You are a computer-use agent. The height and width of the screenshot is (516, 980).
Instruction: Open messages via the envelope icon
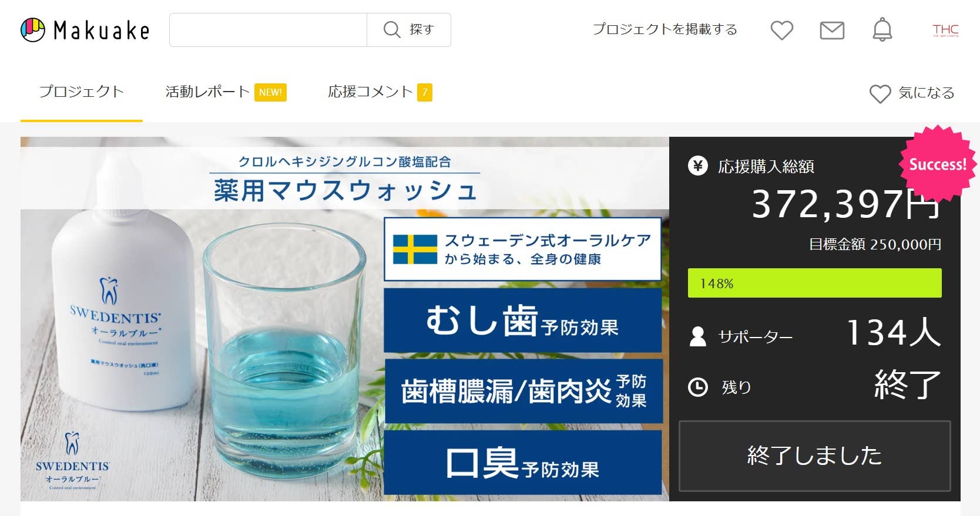tap(832, 30)
